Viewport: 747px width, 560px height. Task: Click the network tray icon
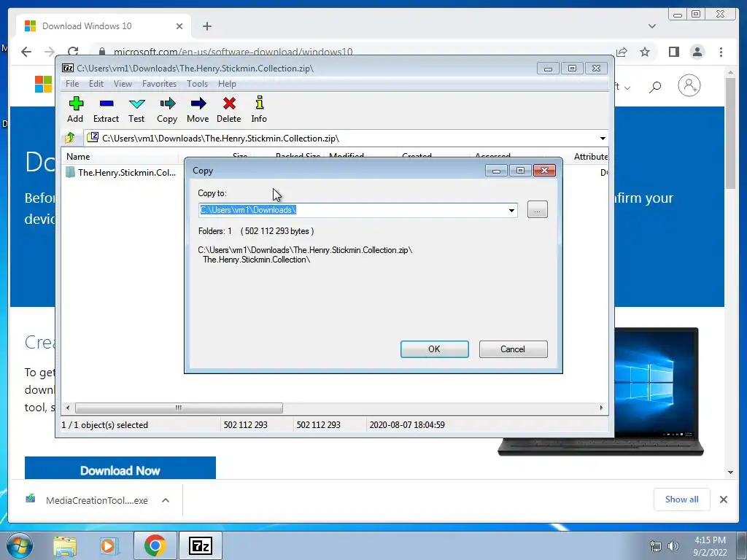click(656, 546)
